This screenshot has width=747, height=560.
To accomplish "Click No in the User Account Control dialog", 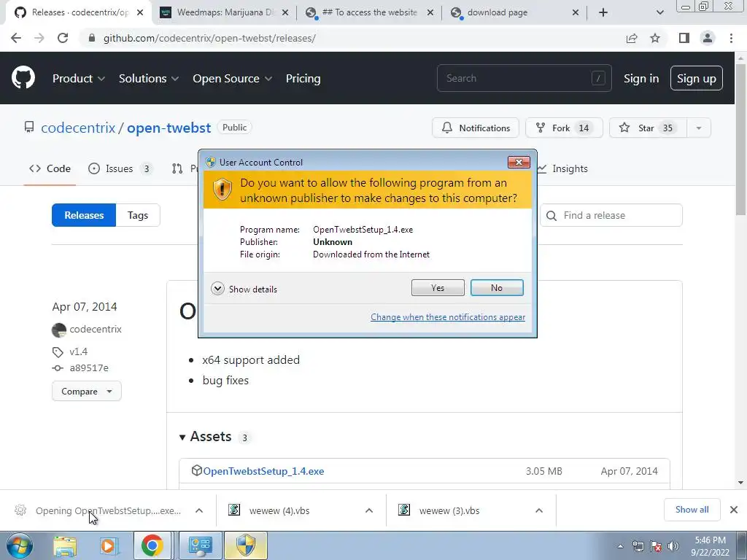I will click(497, 287).
